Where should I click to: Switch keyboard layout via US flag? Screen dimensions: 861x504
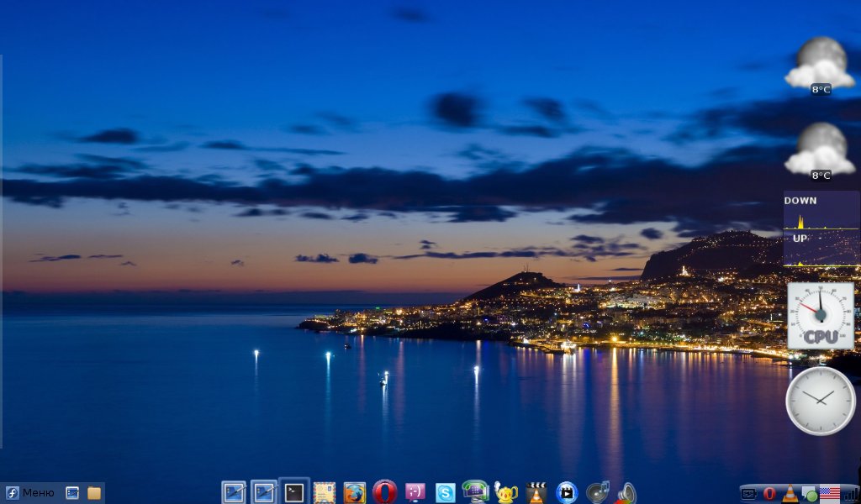pyautogui.click(x=830, y=494)
